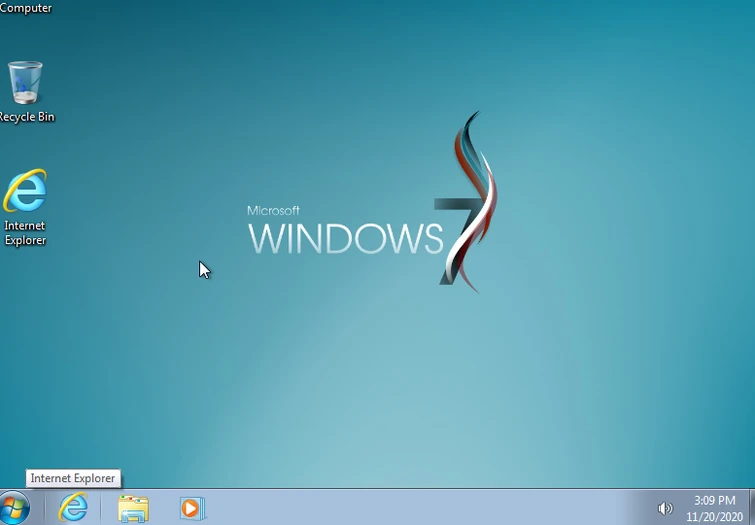
Task: Click the Windows Start button
Action: coord(14,508)
